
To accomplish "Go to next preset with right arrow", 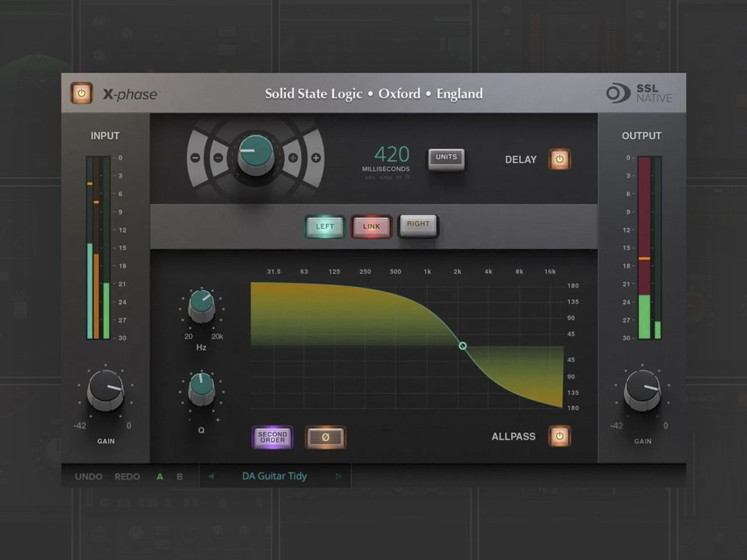I will click(x=338, y=476).
